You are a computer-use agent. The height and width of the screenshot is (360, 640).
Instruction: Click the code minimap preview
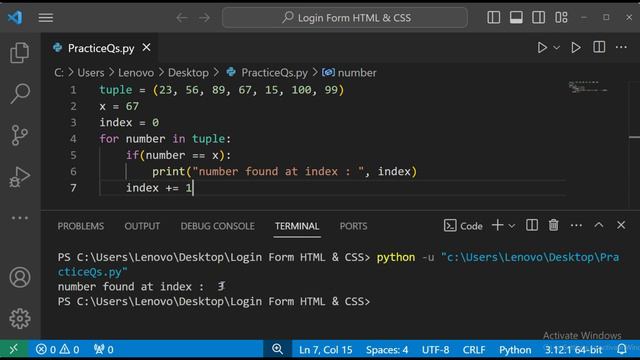[587, 87]
